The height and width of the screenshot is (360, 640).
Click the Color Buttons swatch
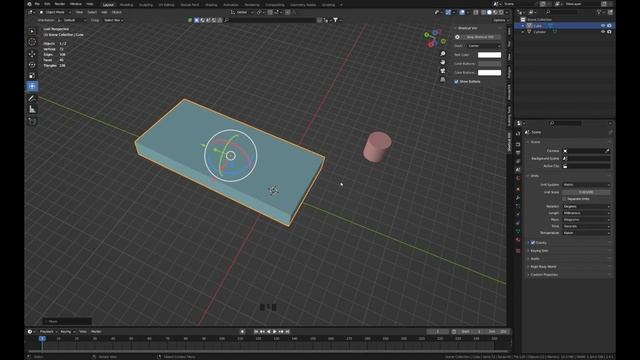[489, 64]
